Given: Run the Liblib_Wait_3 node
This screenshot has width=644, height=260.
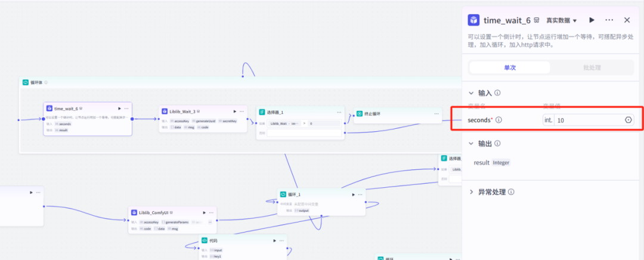Looking at the screenshot, I should coord(235,112).
